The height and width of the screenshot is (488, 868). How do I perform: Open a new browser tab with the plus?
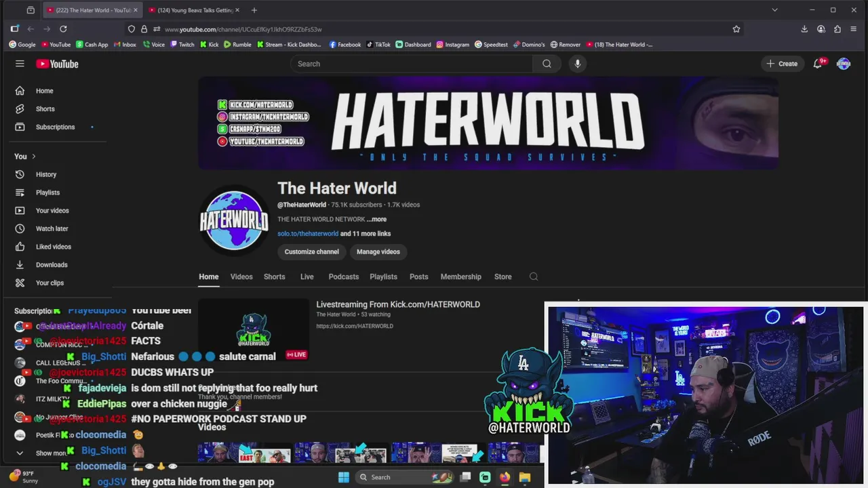(254, 10)
